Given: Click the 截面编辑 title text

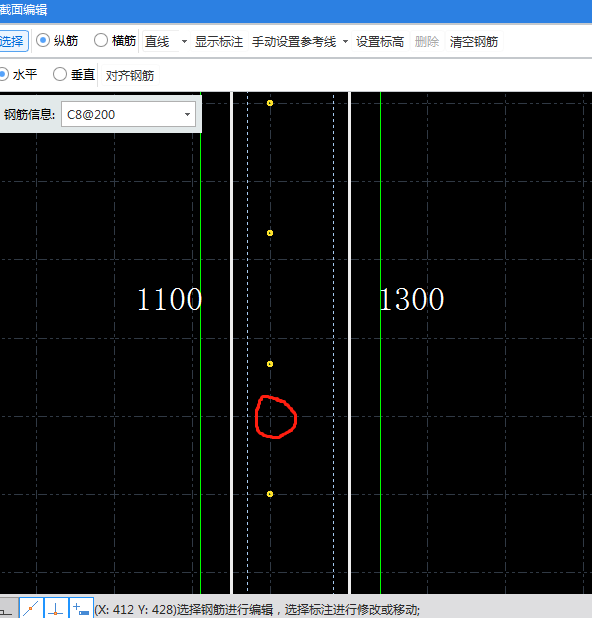Looking at the screenshot, I should point(24,9).
